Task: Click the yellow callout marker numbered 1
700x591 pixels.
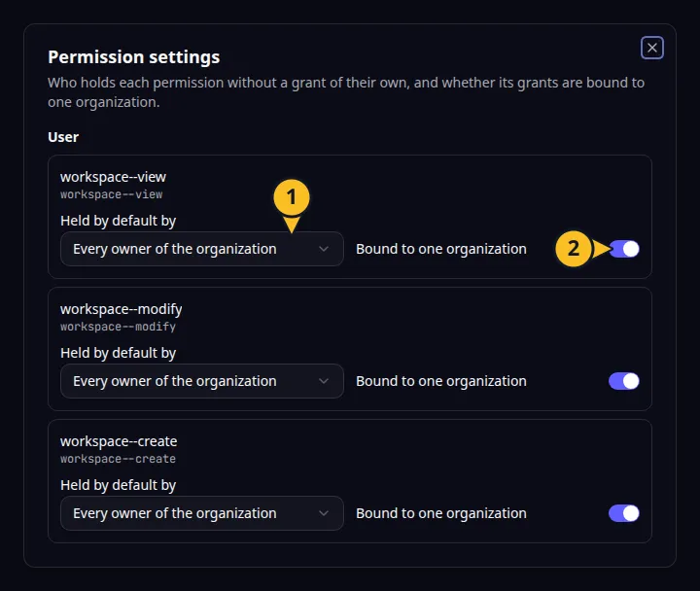Action: [292, 197]
